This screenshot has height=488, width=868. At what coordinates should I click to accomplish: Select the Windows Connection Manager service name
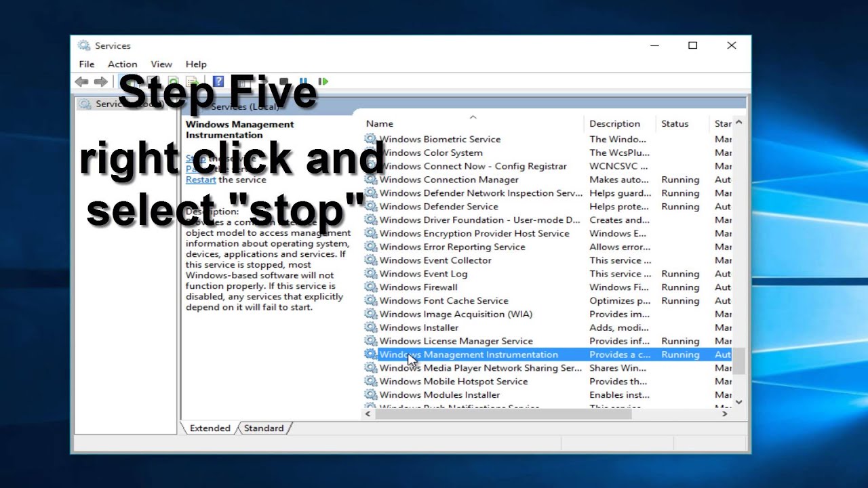[x=449, y=180]
